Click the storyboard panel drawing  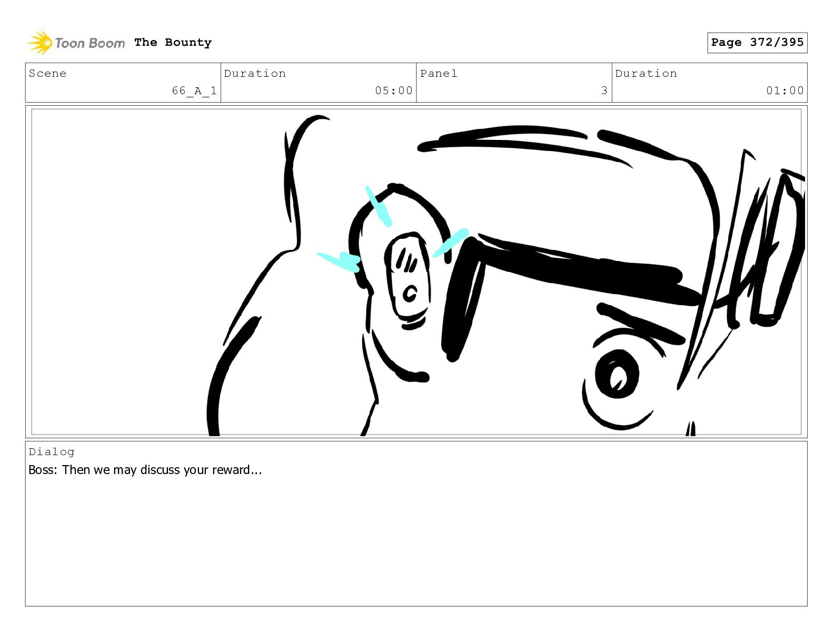point(416,272)
